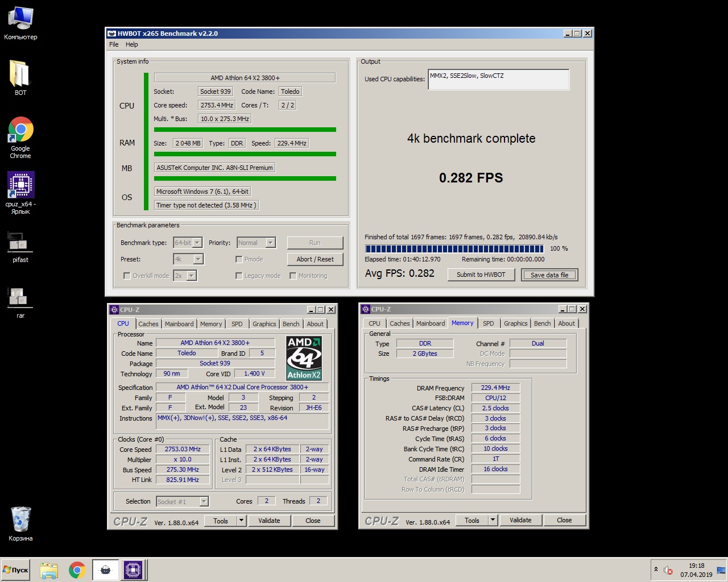Open the Benchmark type 64-bit dropdown
Image resolution: width=728 pixels, height=582 pixels.
(x=197, y=243)
